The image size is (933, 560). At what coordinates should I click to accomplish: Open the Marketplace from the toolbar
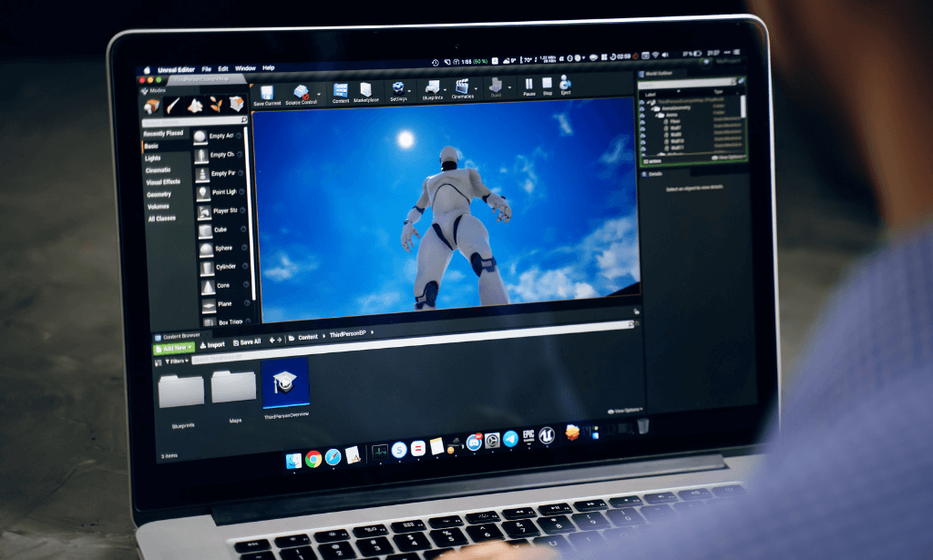[x=366, y=90]
